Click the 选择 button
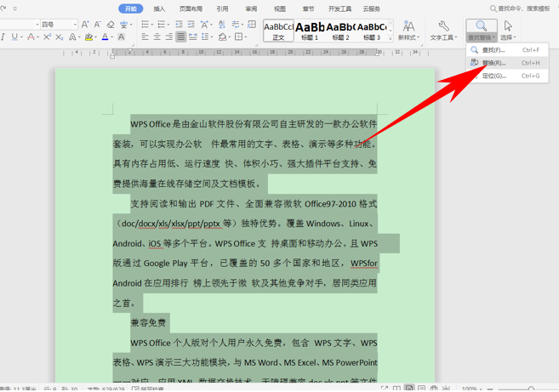The width and height of the screenshot is (559, 392). (x=508, y=31)
